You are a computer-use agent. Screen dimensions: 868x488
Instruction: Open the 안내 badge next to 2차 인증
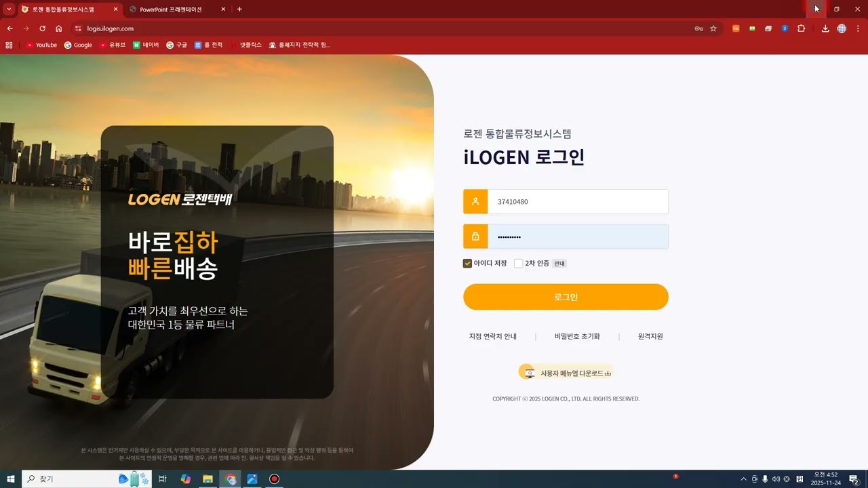559,263
